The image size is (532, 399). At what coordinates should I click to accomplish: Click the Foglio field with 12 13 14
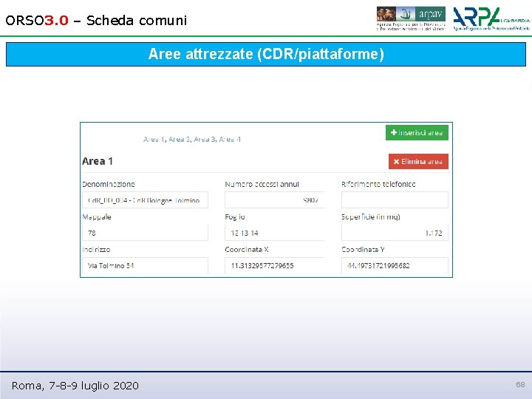(274, 233)
